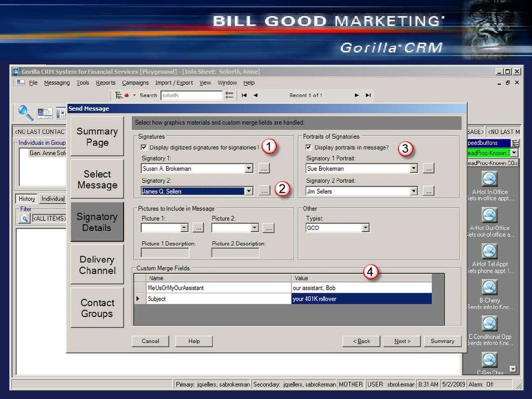This screenshot has height=399, width=532.
Task: Switch to Delivery Channel step
Action: pyautogui.click(x=97, y=264)
